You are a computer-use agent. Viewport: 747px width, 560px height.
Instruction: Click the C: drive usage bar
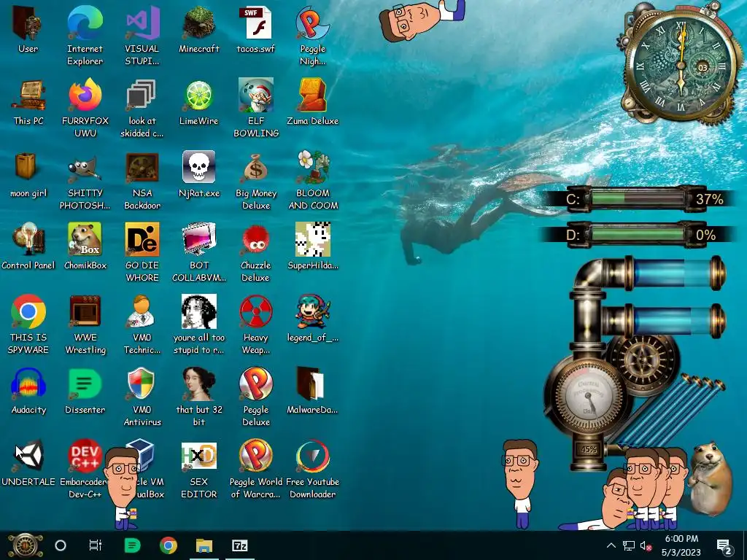(x=638, y=198)
